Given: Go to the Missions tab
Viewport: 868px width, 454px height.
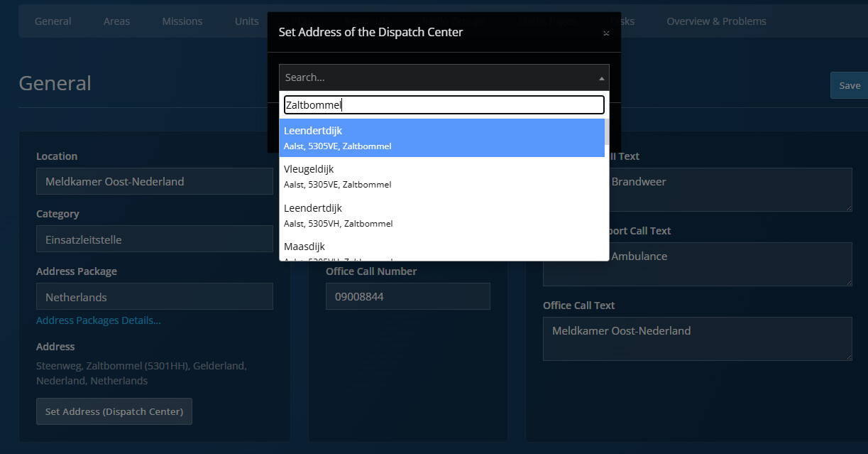Looking at the screenshot, I should (x=182, y=21).
